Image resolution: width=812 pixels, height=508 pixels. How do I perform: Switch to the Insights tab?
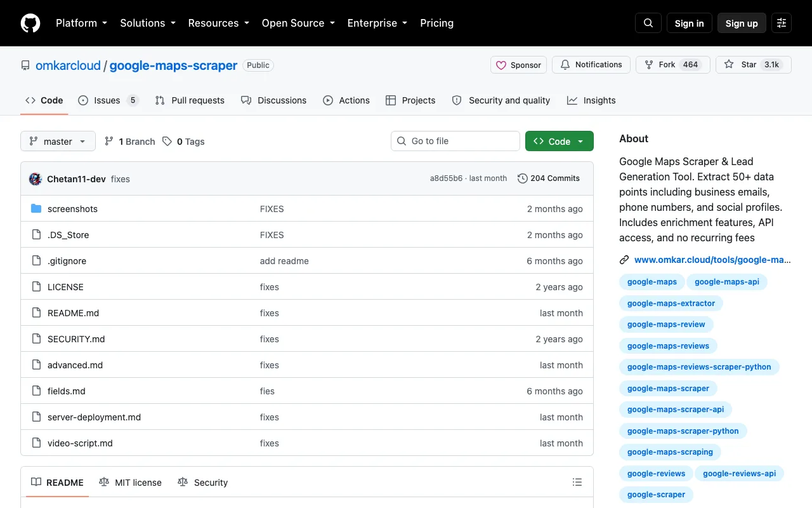pos(591,100)
